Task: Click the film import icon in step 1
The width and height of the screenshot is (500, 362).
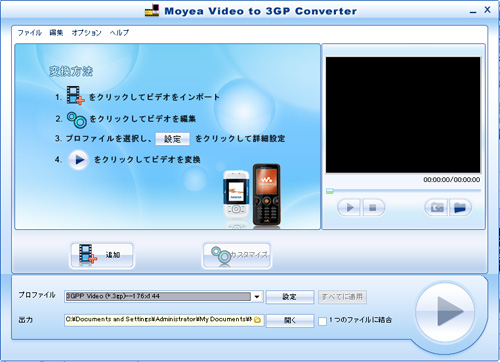Action: tap(75, 96)
